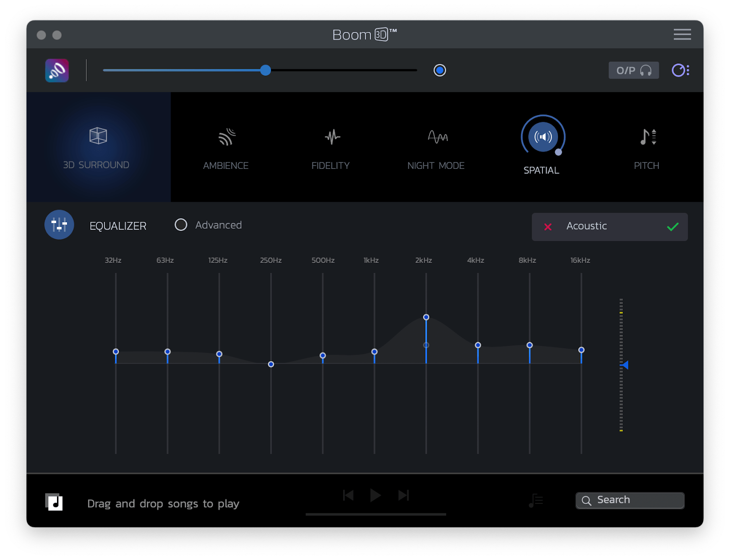730x560 pixels.
Task: Cancel the preset with the red X
Action: [x=548, y=227]
